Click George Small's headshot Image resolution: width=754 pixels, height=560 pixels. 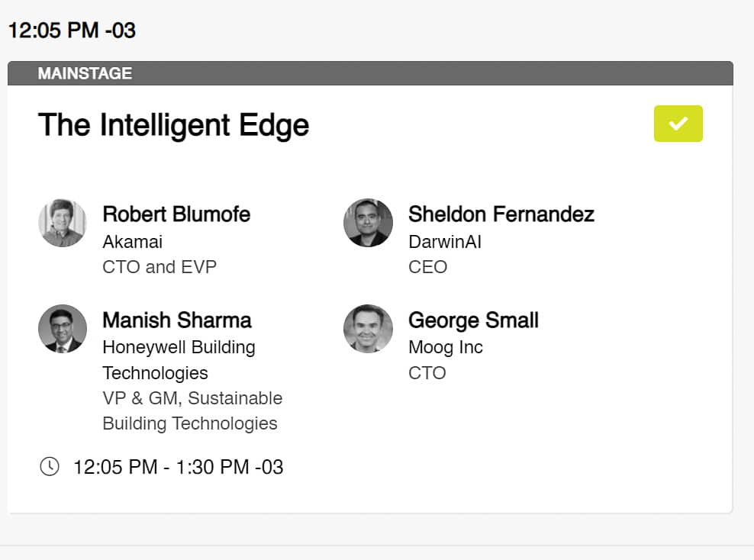click(x=368, y=329)
